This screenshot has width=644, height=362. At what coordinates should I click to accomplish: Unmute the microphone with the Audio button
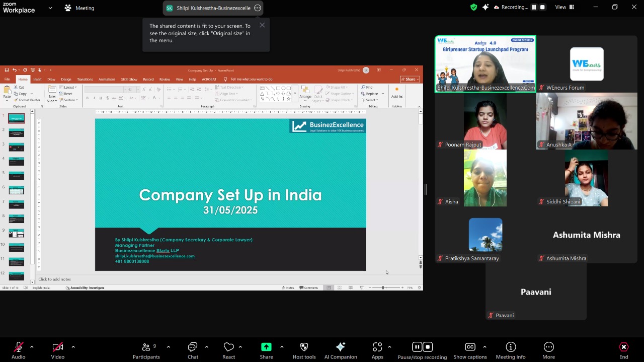tap(19, 350)
